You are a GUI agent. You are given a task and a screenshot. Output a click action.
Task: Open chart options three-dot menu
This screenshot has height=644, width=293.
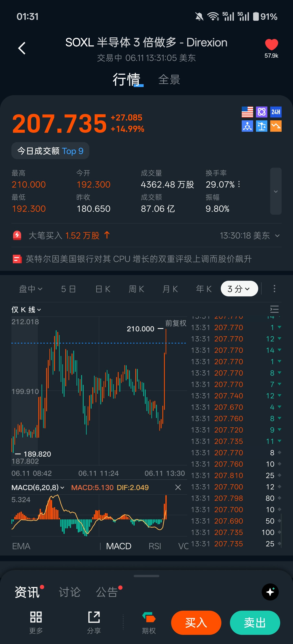click(x=274, y=288)
